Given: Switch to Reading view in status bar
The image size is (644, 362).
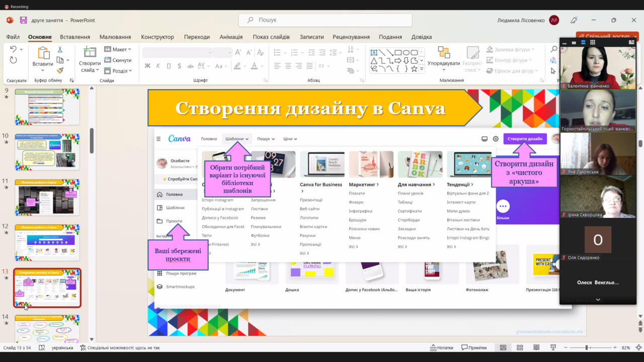Looking at the screenshot, I should click(x=536, y=347).
